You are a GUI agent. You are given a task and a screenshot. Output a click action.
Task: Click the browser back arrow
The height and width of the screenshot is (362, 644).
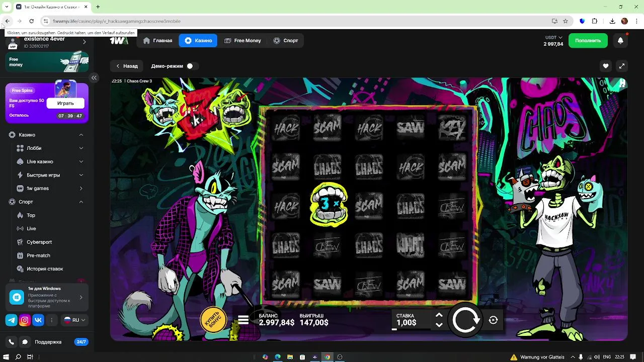coord(7,21)
